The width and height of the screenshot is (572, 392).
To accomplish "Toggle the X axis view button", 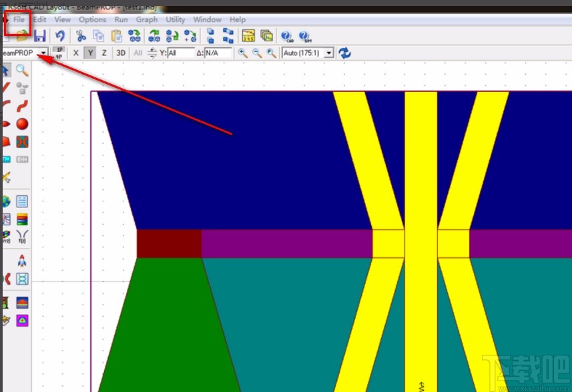I will point(75,53).
